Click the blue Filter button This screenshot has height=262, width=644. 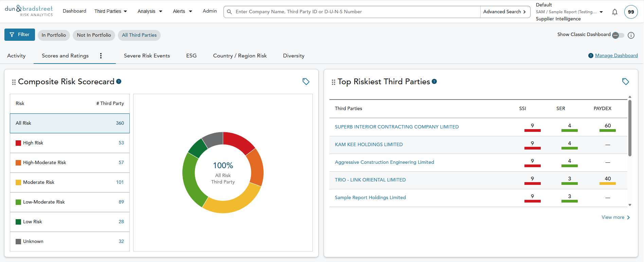click(20, 35)
